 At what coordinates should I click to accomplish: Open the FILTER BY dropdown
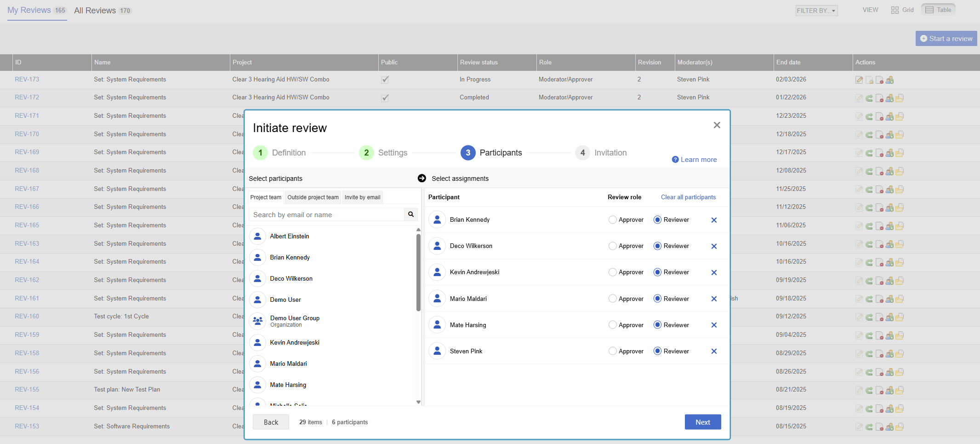click(816, 11)
